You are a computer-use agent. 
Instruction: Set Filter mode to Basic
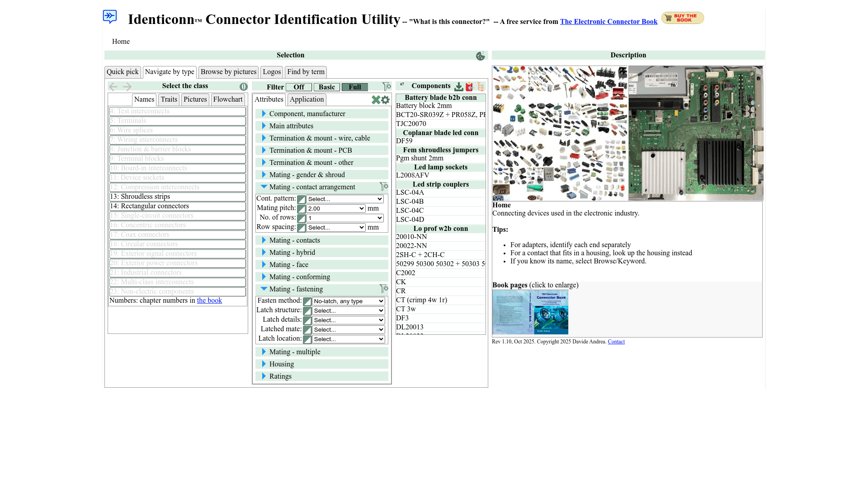tap(326, 87)
